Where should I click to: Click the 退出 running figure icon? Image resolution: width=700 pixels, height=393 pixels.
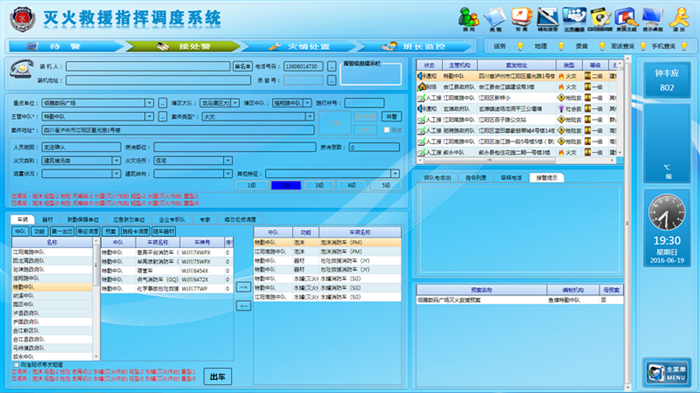click(679, 18)
